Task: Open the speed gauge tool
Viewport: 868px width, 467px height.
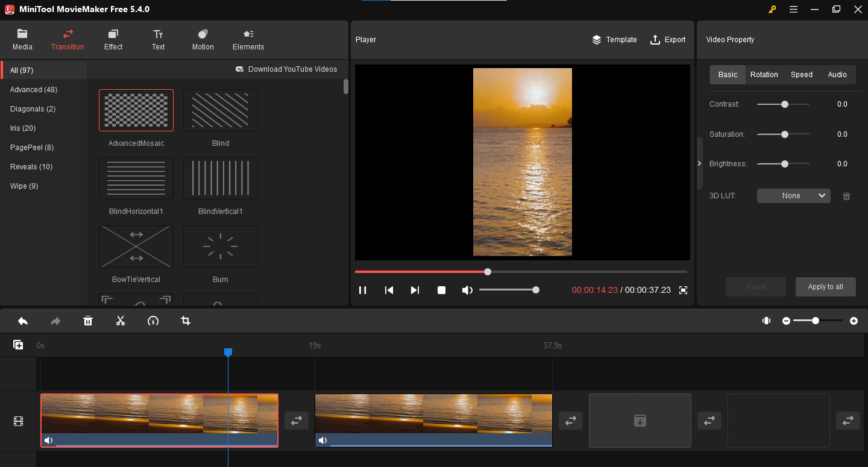Action: pos(153,321)
